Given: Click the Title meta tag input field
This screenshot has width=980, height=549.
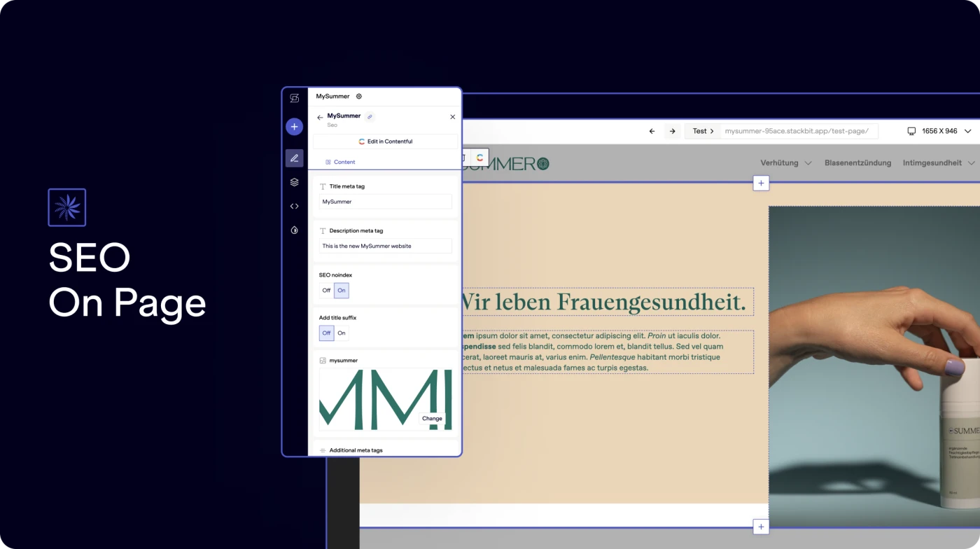Looking at the screenshot, I should coord(386,202).
